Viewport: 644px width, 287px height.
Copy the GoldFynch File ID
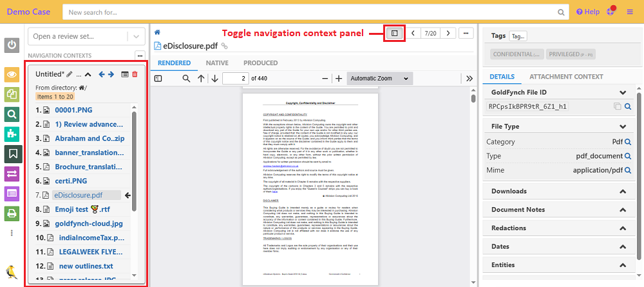617,106
